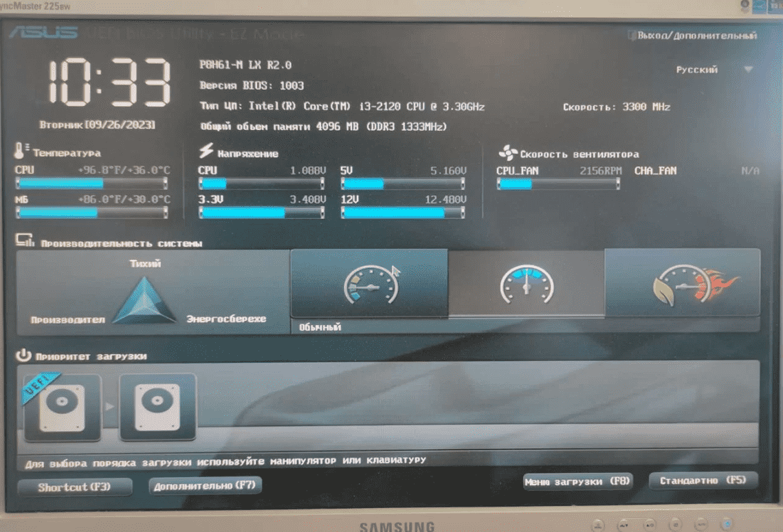Click the 5.160V voltage value
The height and width of the screenshot is (532, 783).
448,170
